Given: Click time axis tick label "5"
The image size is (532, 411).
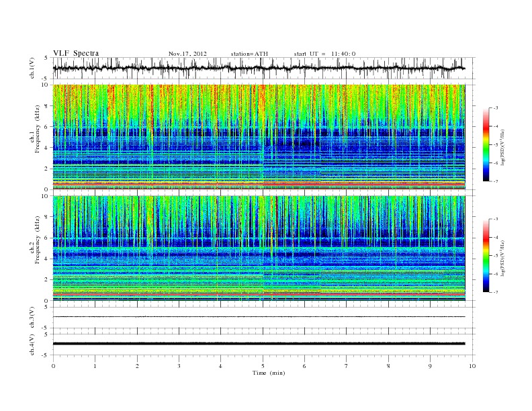Looking at the screenshot, I should tap(263, 366).
